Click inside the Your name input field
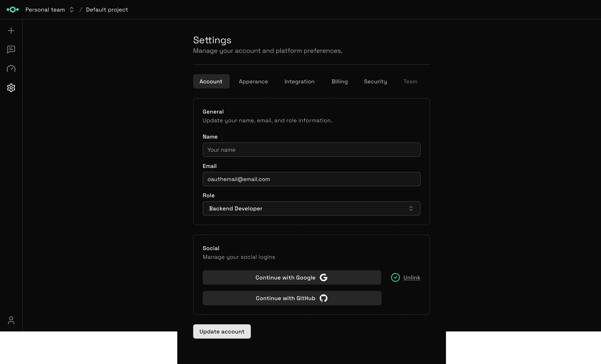601x364 pixels. [x=311, y=150]
